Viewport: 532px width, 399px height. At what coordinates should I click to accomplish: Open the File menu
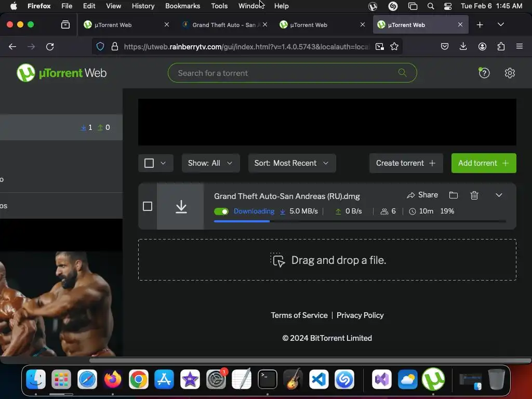[67, 6]
